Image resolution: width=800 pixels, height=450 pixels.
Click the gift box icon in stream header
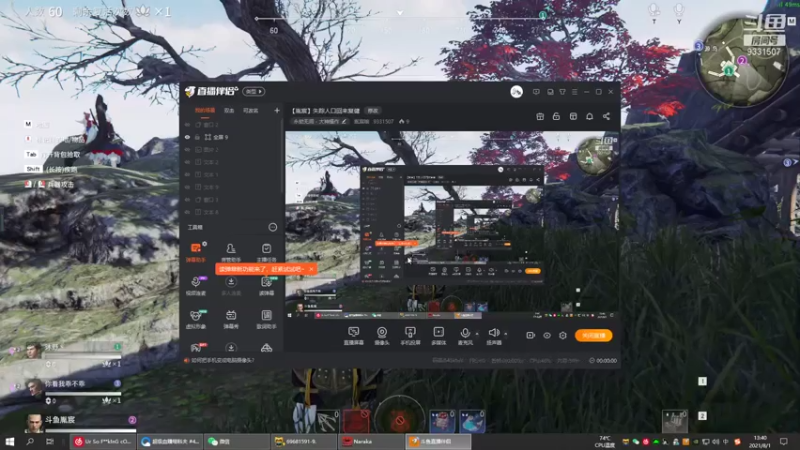(540, 116)
